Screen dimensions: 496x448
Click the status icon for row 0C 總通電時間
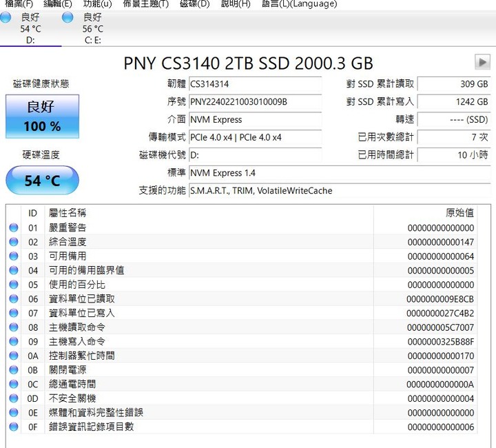pos(14,384)
